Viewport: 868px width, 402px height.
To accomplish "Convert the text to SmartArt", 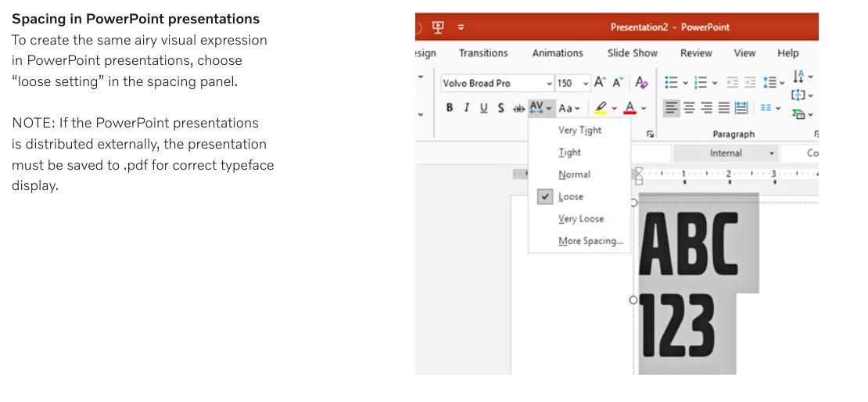I will (802, 114).
